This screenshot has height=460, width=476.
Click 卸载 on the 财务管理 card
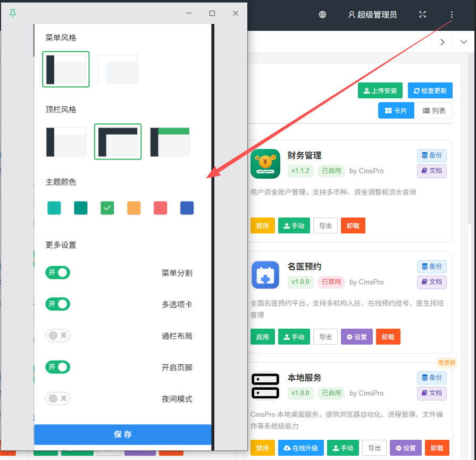tap(353, 225)
